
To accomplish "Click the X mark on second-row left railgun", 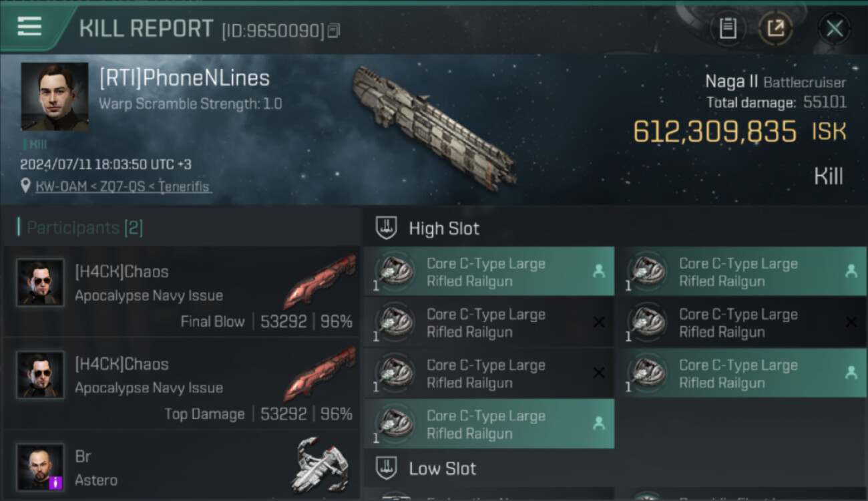I will click(599, 322).
